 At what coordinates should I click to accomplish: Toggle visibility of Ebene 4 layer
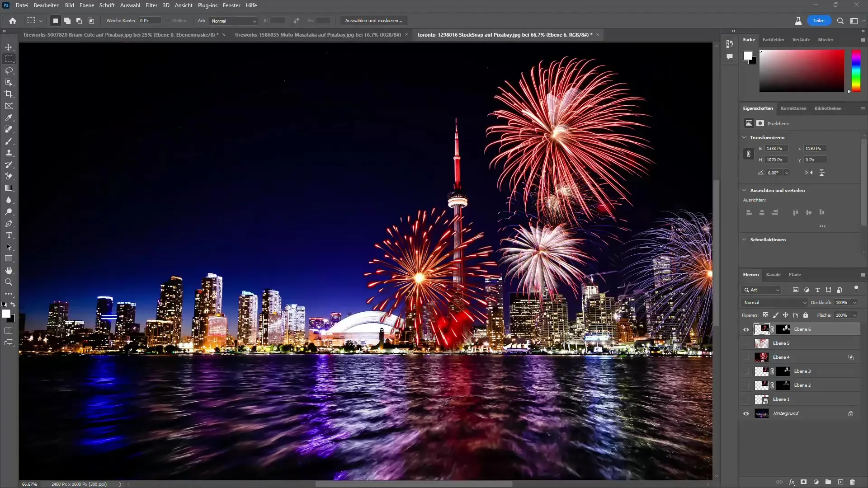747,357
